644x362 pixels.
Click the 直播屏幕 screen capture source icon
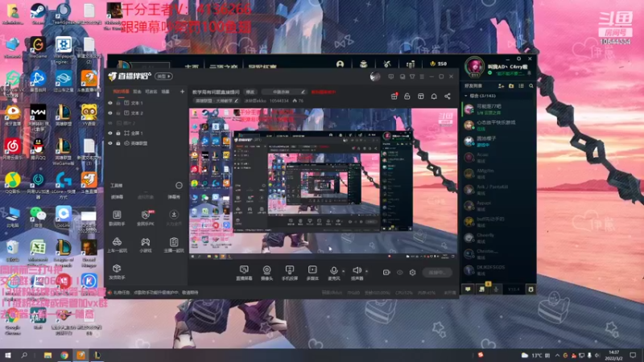pos(244,270)
